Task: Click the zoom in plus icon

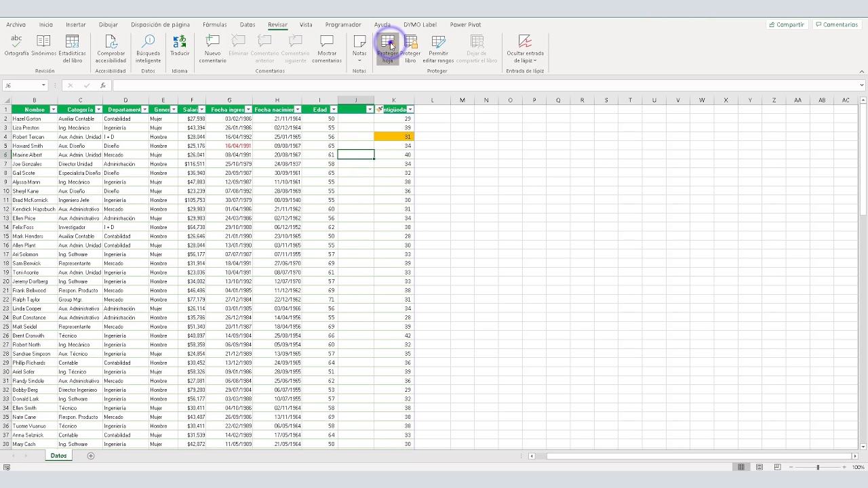Action: click(x=844, y=467)
